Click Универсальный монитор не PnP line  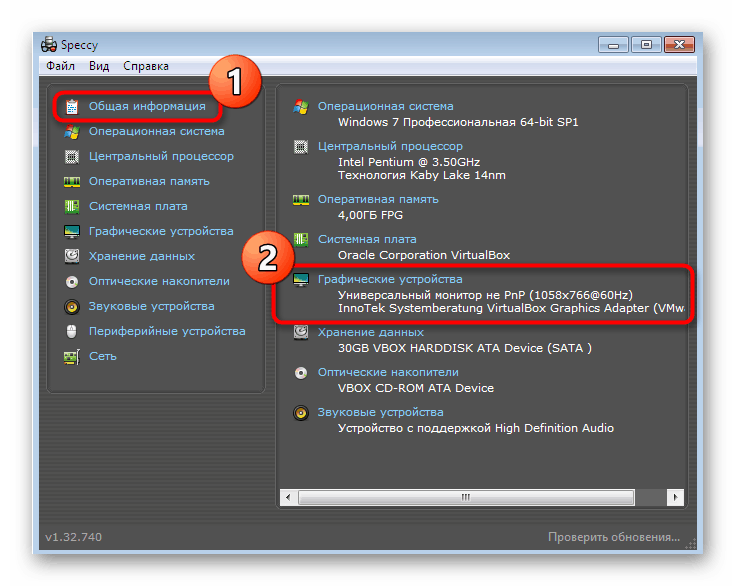[x=485, y=295]
